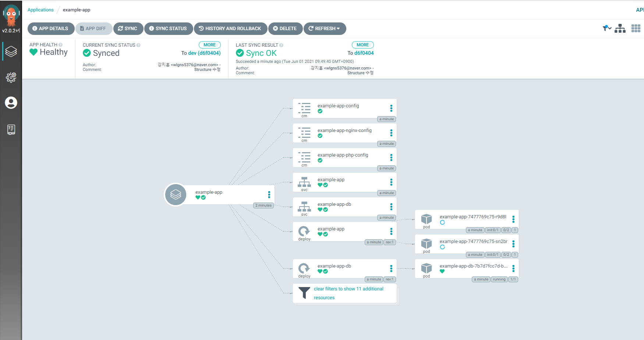The width and height of the screenshot is (644, 340).
Task: Open the Refresh dropdown button
Action: tap(325, 28)
